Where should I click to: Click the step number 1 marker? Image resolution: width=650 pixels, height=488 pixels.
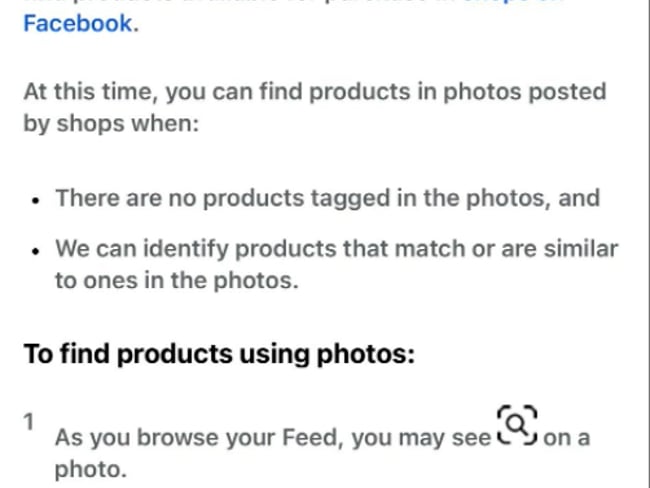coord(30,422)
